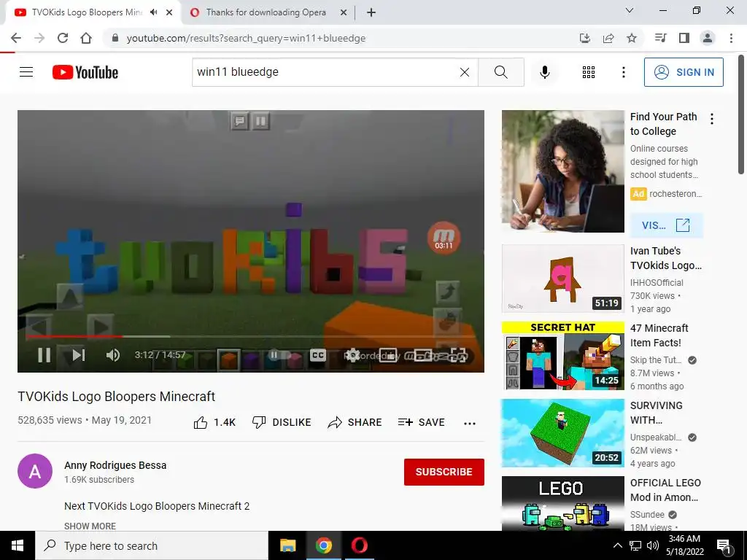Click the page vertical scrollbar

[x=742, y=114]
